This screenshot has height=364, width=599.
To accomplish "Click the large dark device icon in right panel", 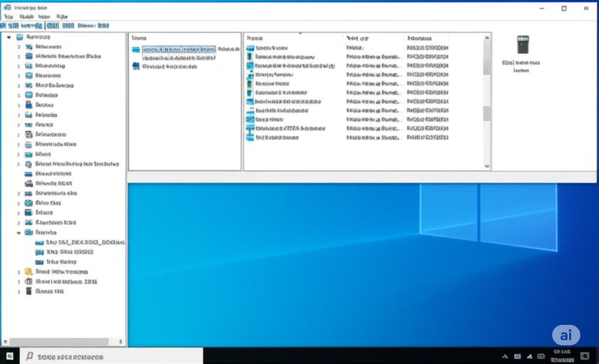I will (x=522, y=44).
